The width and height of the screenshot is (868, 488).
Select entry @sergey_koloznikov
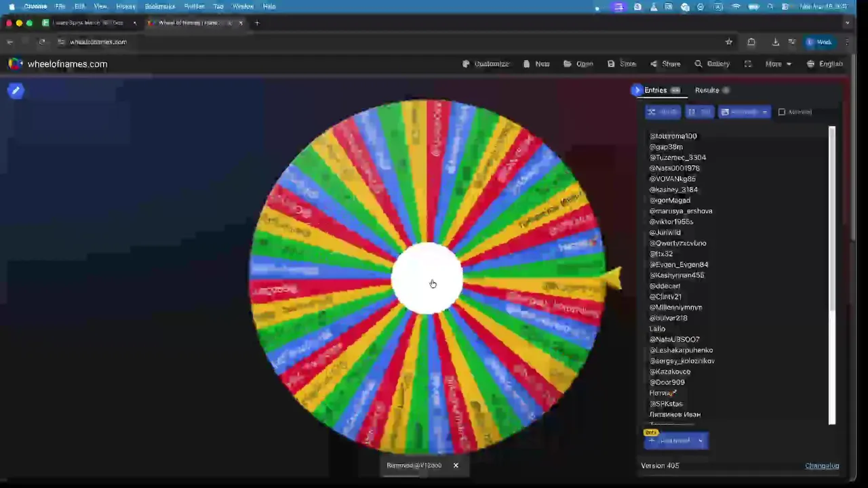682,361
